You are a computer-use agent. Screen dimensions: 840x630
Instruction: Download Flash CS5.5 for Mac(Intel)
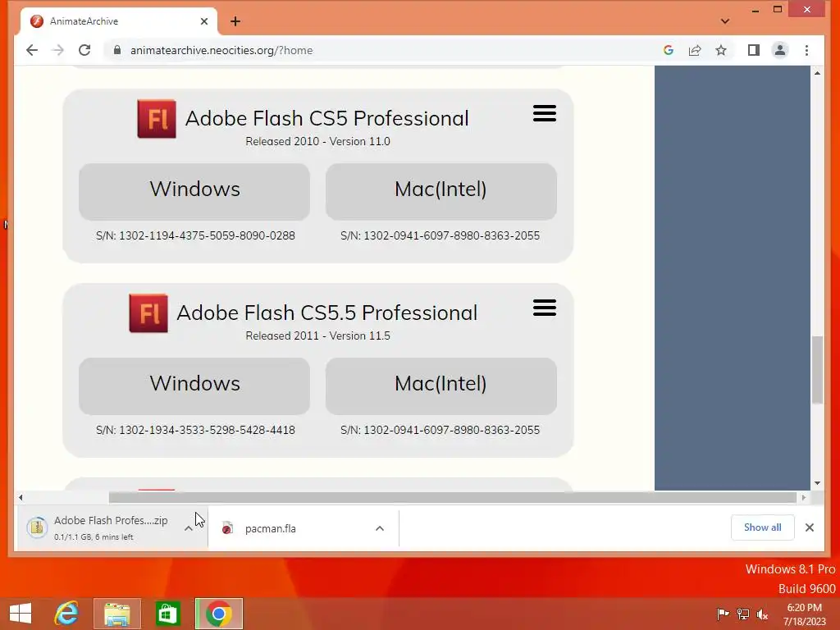pyautogui.click(x=441, y=386)
